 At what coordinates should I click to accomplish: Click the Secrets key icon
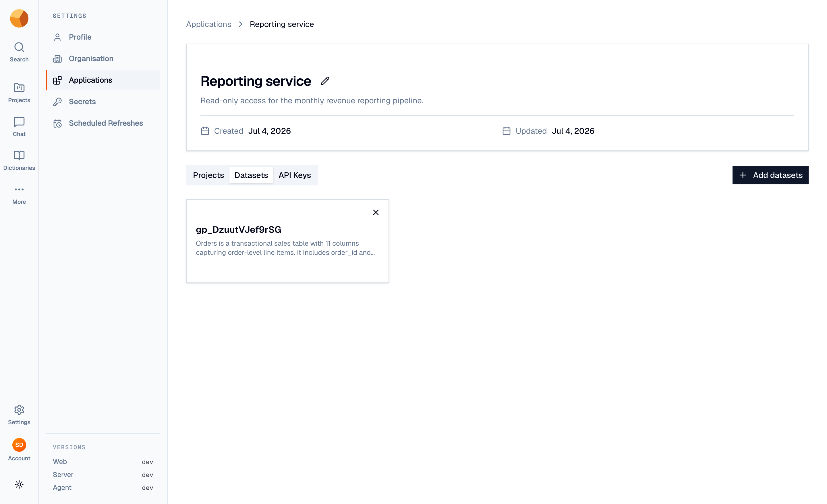[57, 101]
